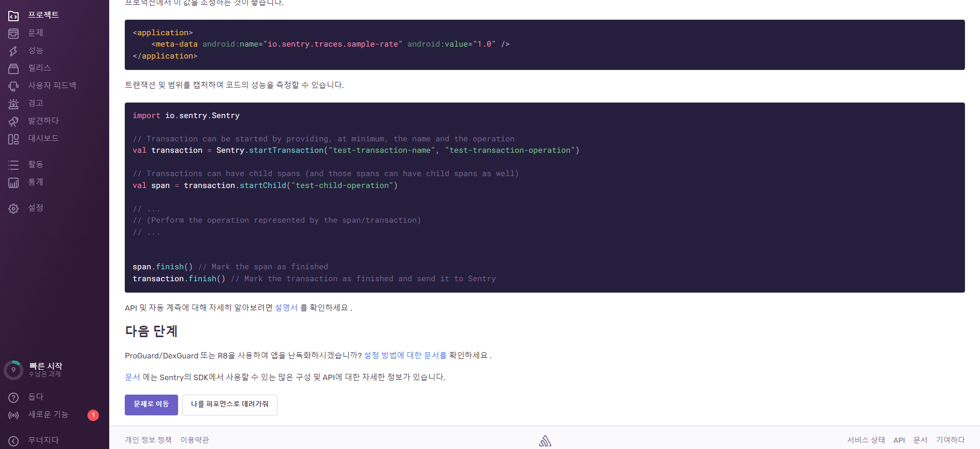This screenshot has width=980, height=449.
Task: Go to 통계 sidebar entry
Action: coord(36,182)
